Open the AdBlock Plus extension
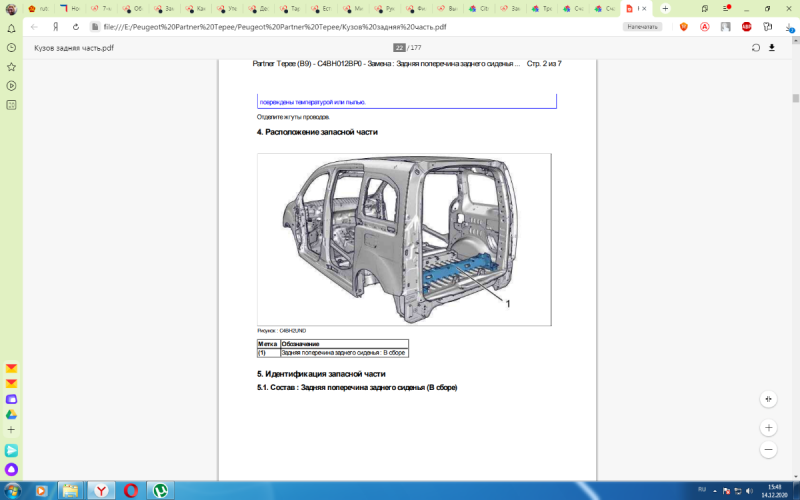The image size is (800, 500). (746, 26)
